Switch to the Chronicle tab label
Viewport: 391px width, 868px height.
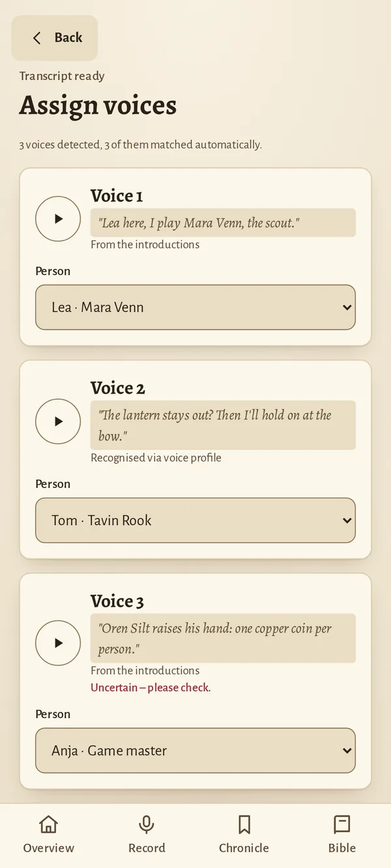pyautogui.click(x=244, y=848)
